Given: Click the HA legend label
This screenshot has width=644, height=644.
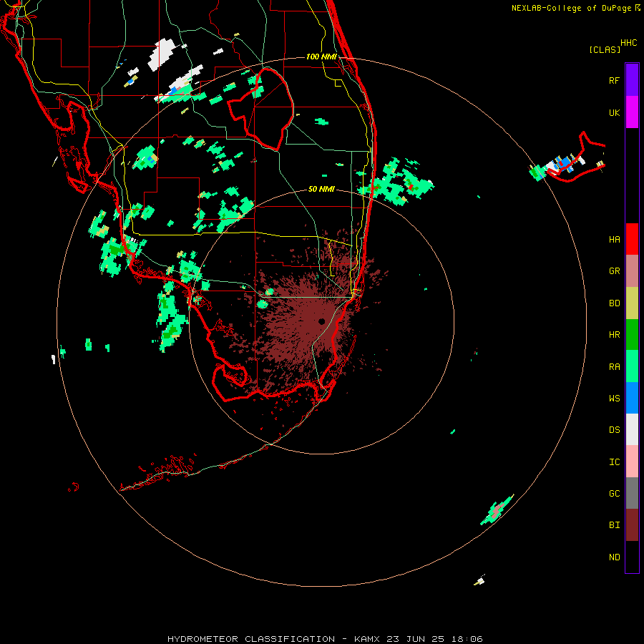Looking at the screenshot, I should click(614, 240).
